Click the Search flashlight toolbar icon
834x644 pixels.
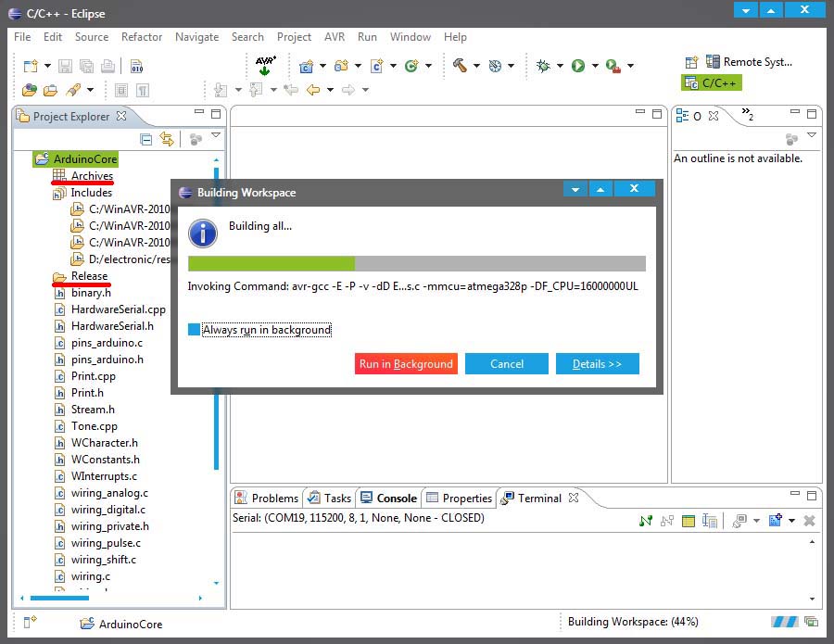click(x=73, y=90)
